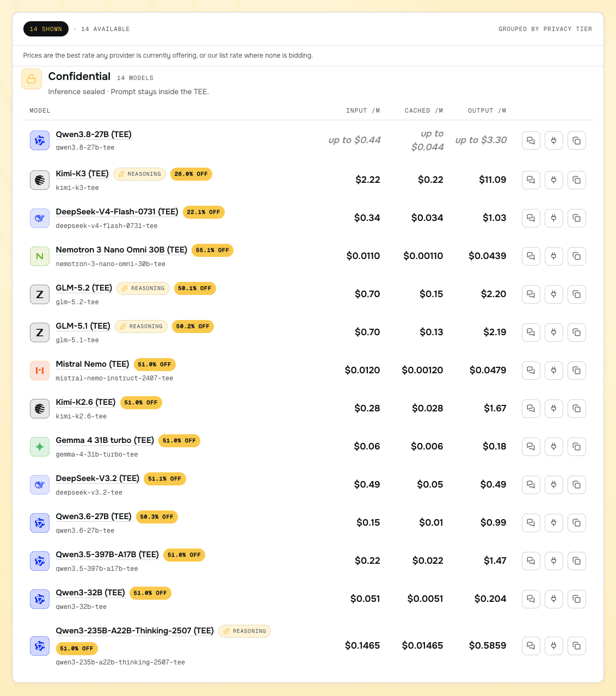Click the Nemotron green N logo
The image size is (616, 696).
pyautogui.click(x=40, y=256)
